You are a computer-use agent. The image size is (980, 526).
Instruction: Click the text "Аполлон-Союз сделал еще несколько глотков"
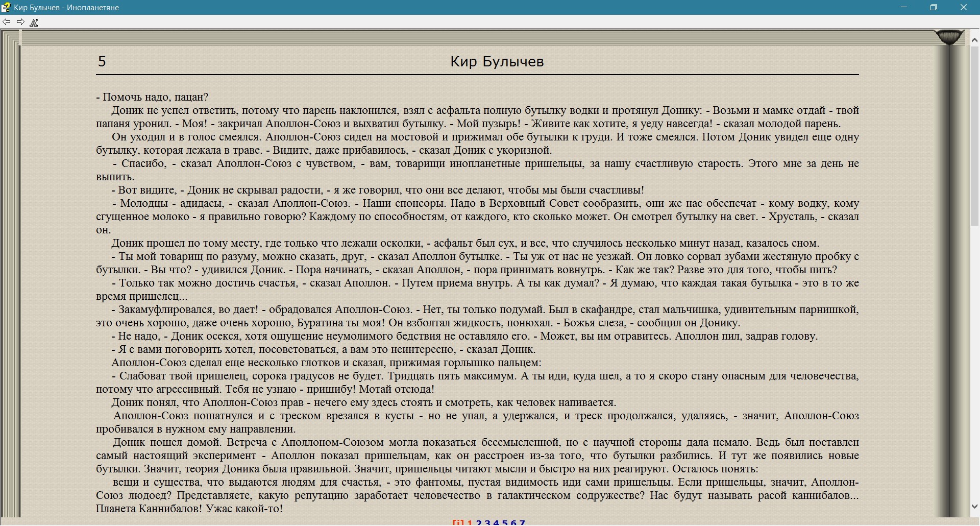(226, 363)
